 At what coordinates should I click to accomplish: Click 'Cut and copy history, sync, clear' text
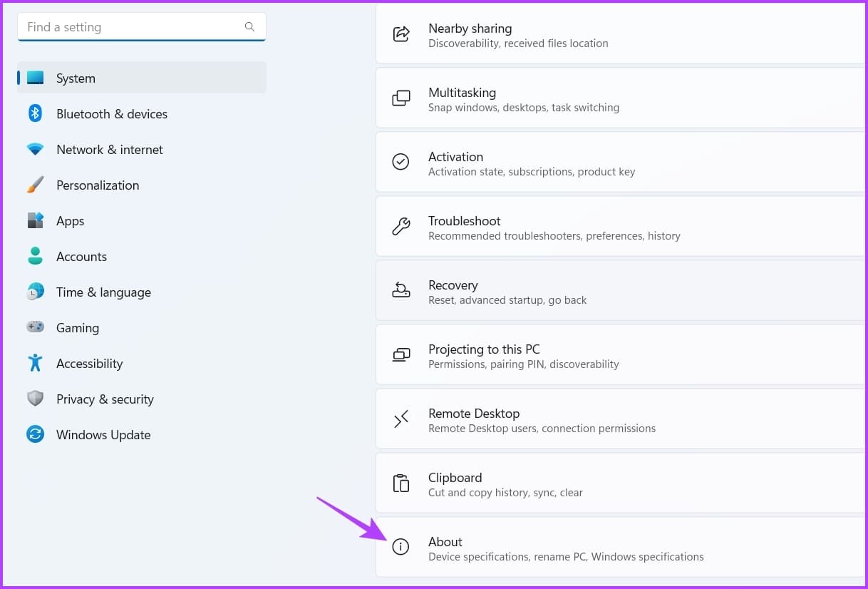[505, 493]
